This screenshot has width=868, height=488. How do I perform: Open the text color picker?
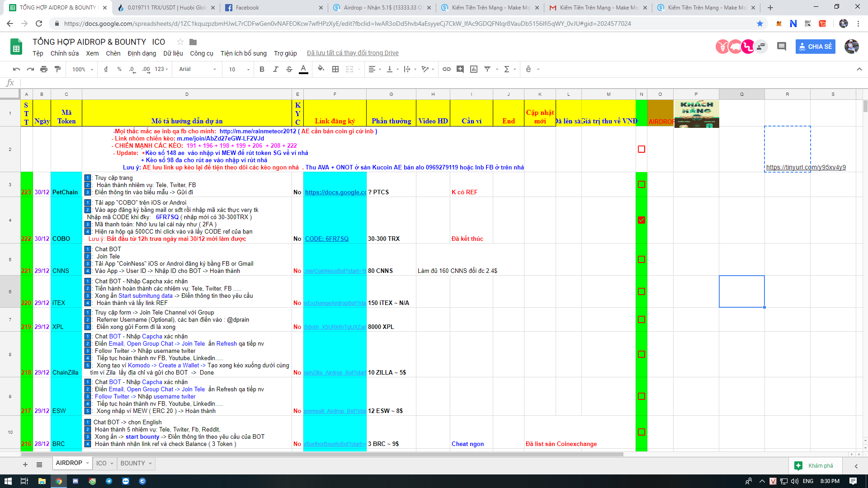pos(304,69)
